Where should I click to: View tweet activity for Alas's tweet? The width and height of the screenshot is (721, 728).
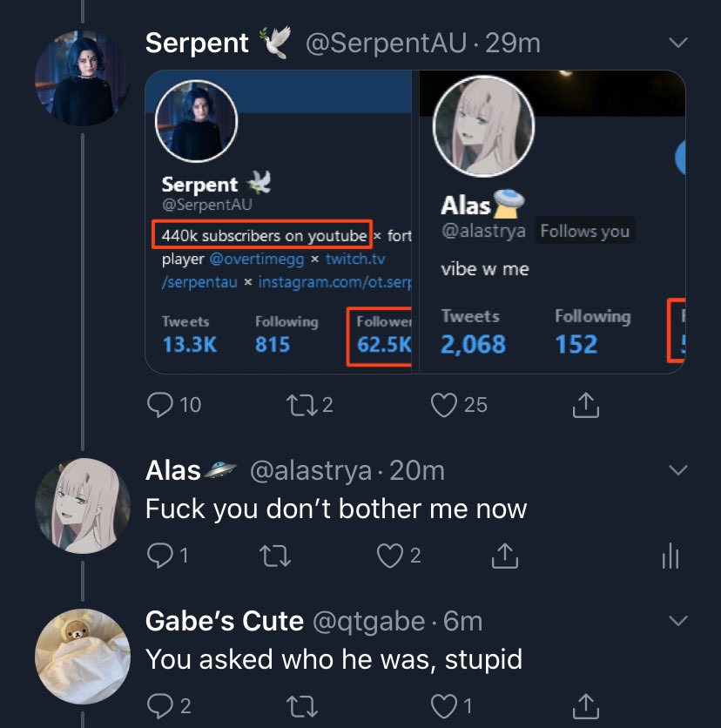tap(670, 556)
